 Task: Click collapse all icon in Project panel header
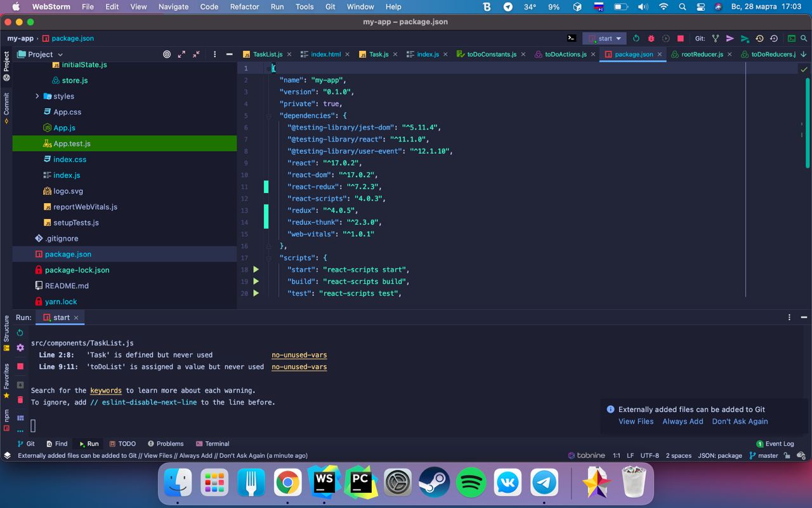[x=196, y=54]
